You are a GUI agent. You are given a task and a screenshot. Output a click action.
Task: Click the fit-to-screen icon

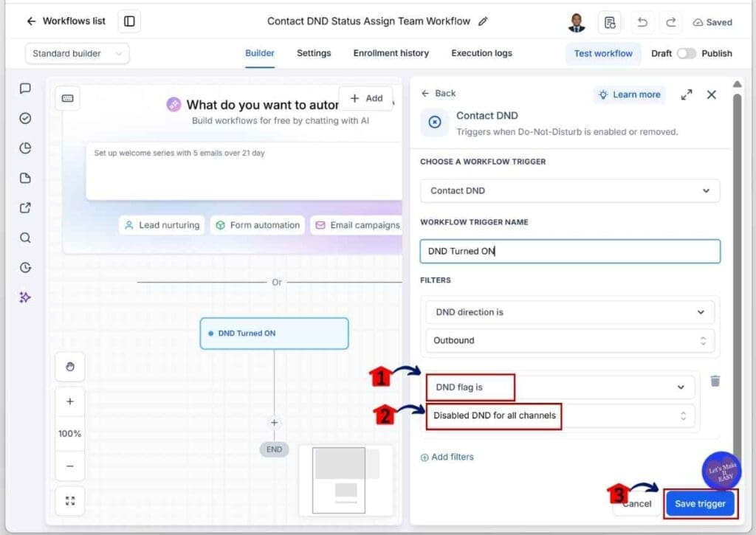tap(70, 501)
